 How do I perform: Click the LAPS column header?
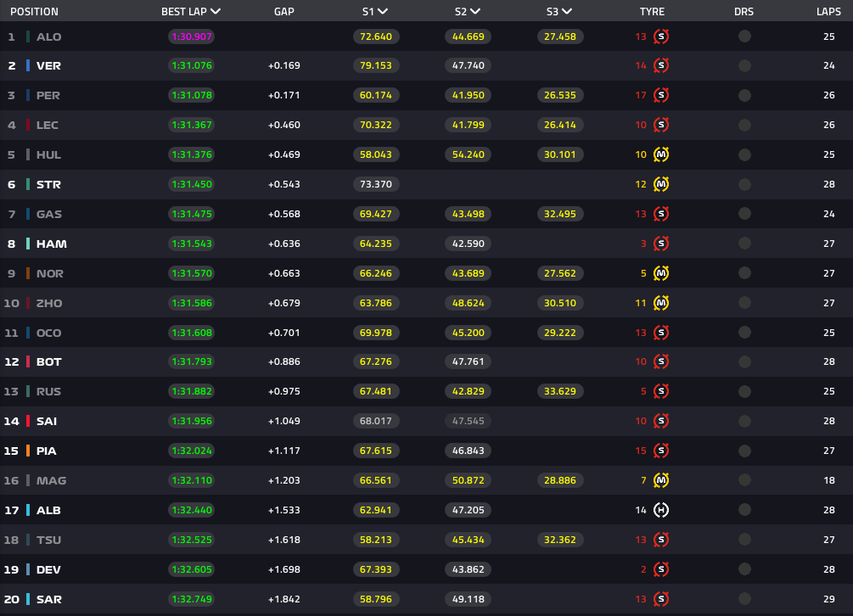tap(828, 12)
